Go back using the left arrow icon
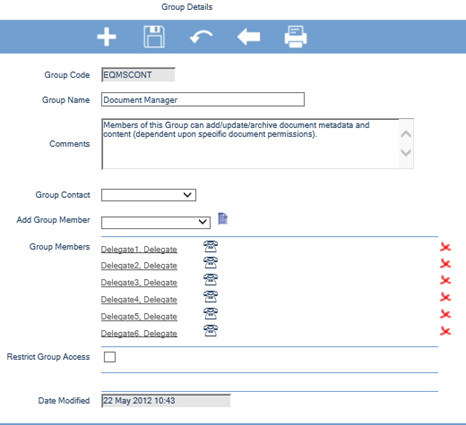Viewport: 466px width, 425px height. 249,37
